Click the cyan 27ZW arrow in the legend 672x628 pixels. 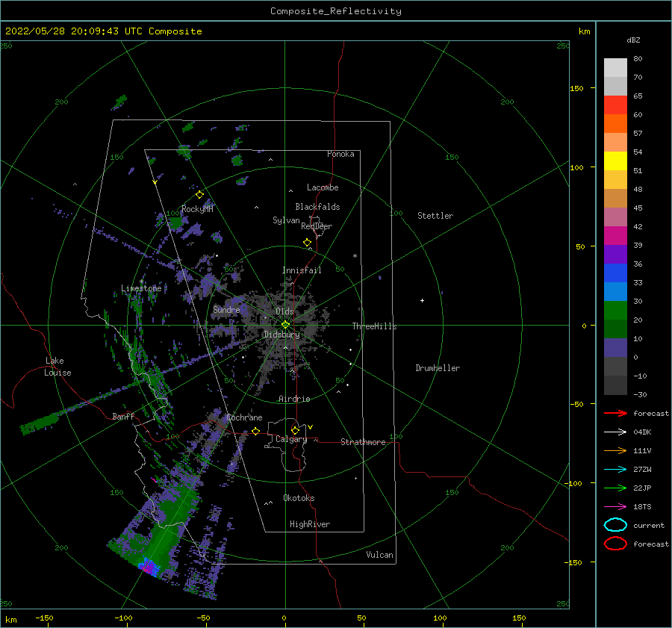click(615, 469)
